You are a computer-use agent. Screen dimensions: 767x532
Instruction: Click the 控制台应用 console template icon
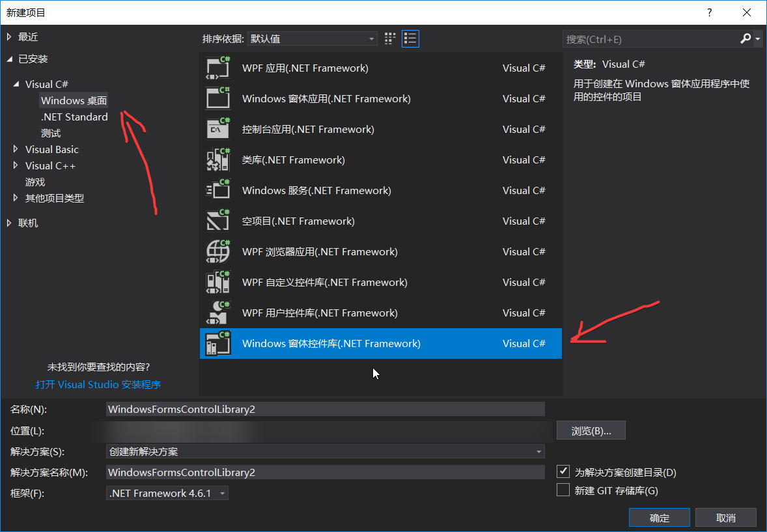217,129
